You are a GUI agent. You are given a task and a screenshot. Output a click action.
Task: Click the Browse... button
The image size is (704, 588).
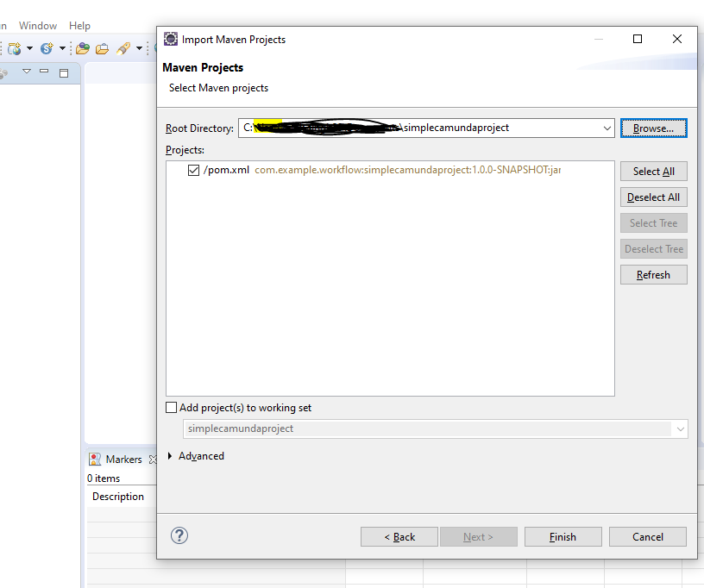click(x=653, y=128)
